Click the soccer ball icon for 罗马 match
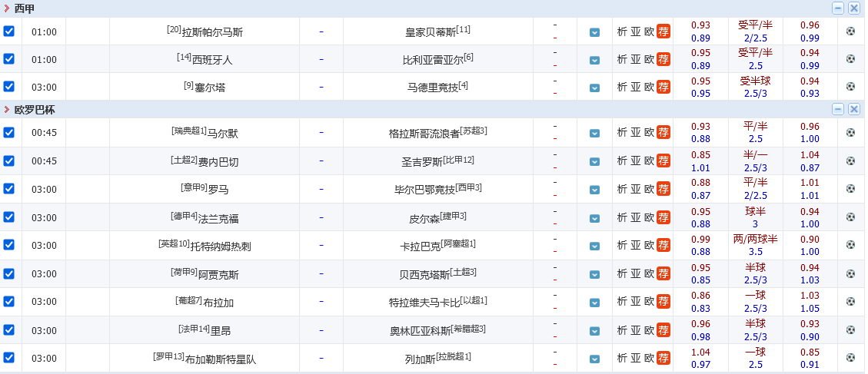Screen dimensions: 868x374 tap(850, 189)
